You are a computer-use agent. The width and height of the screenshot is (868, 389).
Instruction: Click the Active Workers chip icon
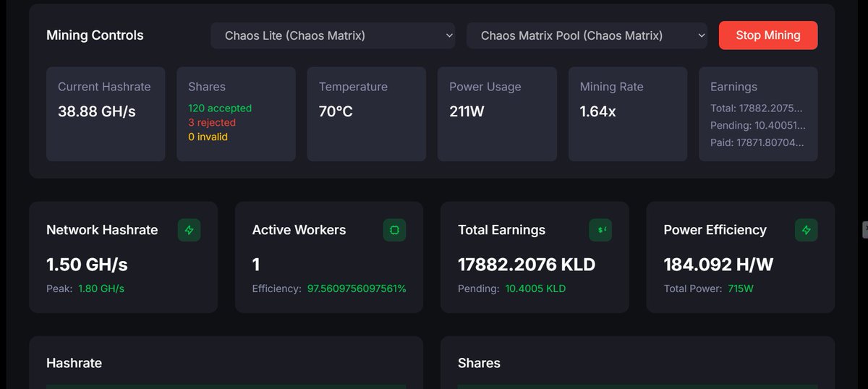394,230
